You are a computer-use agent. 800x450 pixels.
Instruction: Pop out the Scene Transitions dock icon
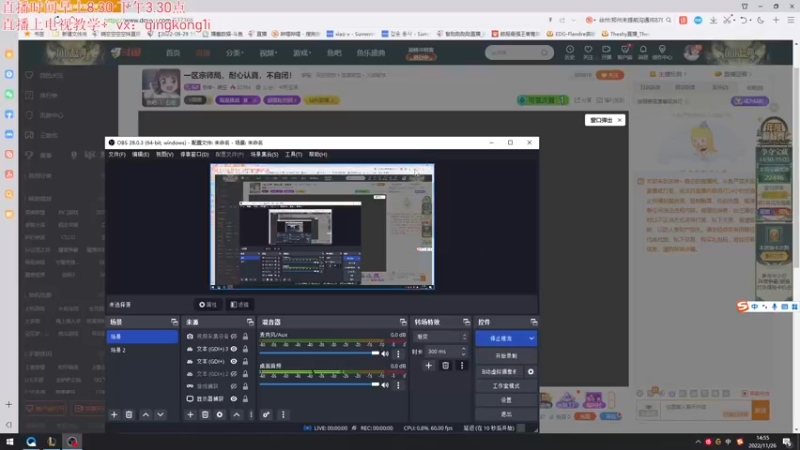click(x=466, y=322)
